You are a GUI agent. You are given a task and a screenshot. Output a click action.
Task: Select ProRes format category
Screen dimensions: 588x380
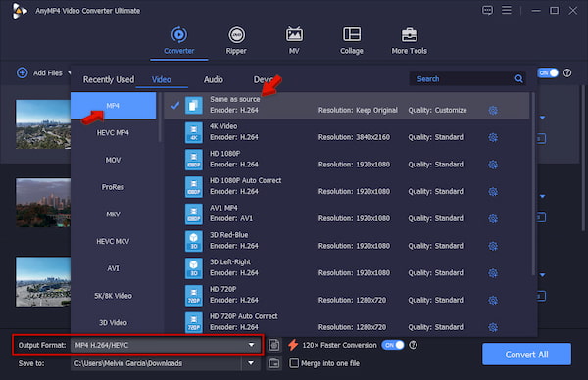pyautogui.click(x=114, y=187)
